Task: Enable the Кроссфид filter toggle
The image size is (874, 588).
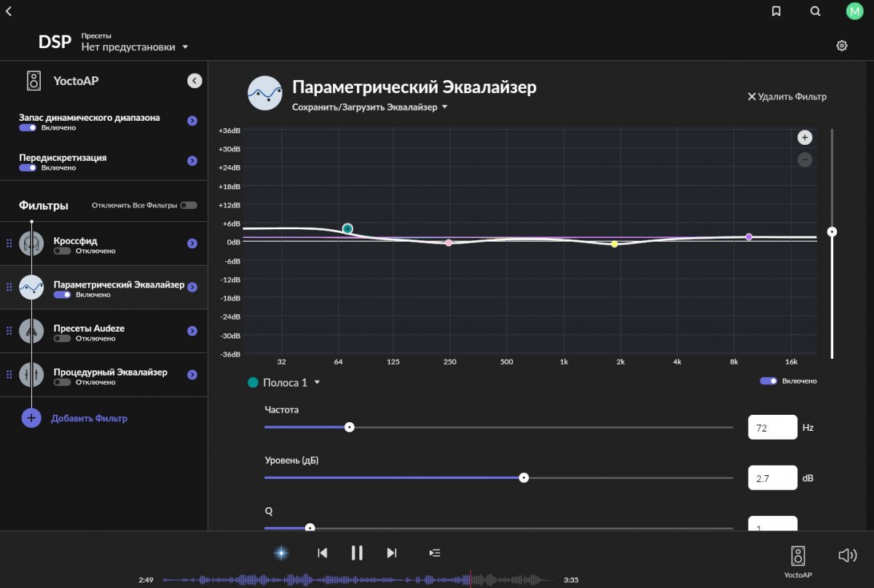Action: tap(62, 251)
